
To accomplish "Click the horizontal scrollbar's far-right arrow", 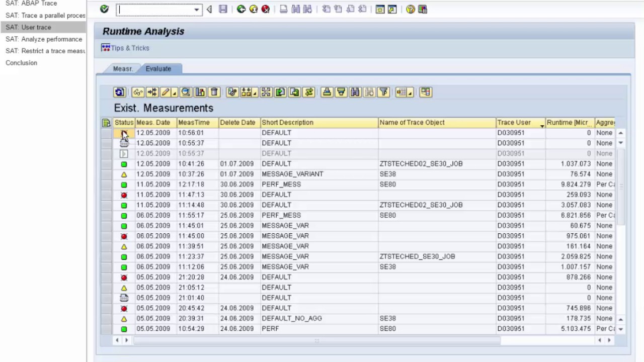I will coord(609,340).
